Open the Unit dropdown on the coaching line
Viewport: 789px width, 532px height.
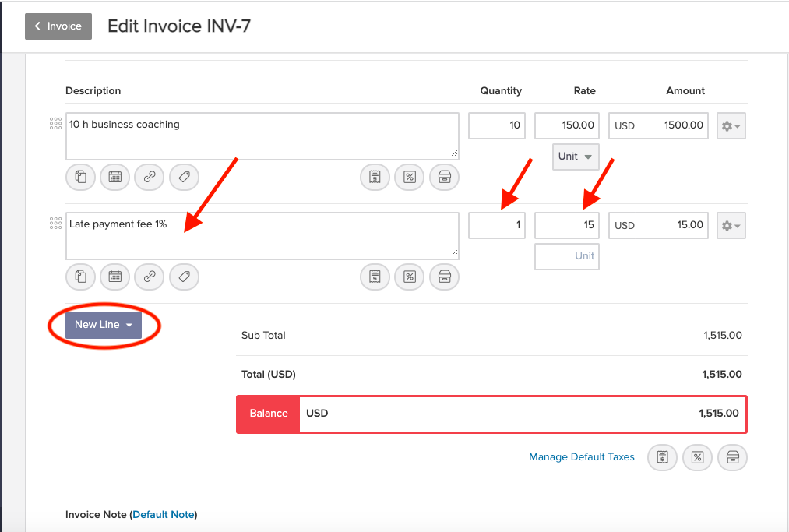[x=575, y=156]
